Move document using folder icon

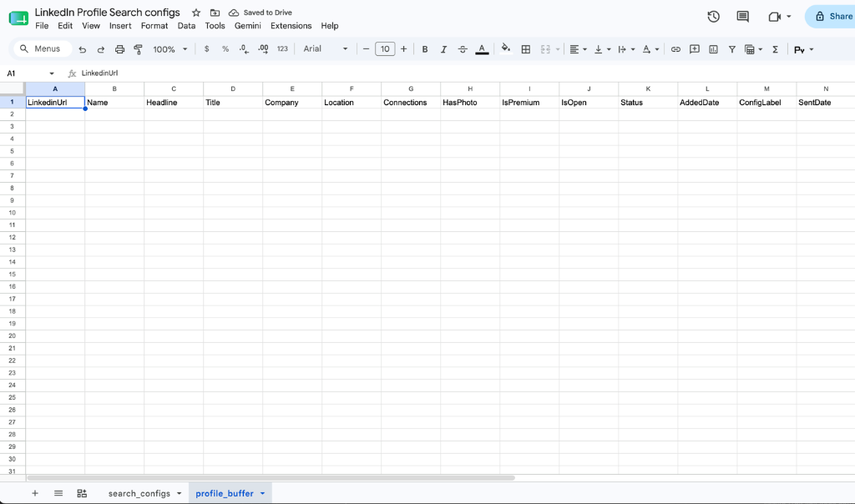point(215,13)
